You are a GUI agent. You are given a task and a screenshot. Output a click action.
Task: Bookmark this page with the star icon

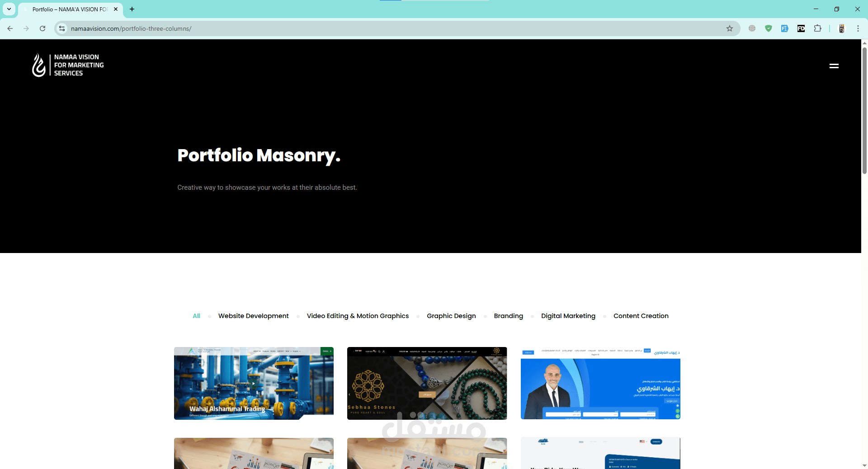(730, 28)
